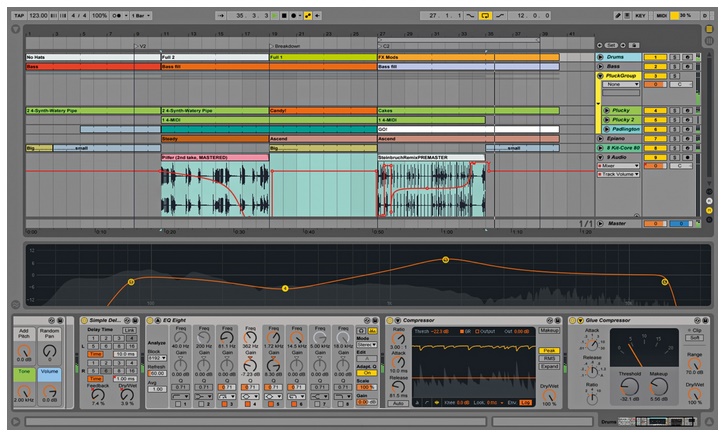Unfold the Drums track
The image size is (722, 434).
coord(600,58)
